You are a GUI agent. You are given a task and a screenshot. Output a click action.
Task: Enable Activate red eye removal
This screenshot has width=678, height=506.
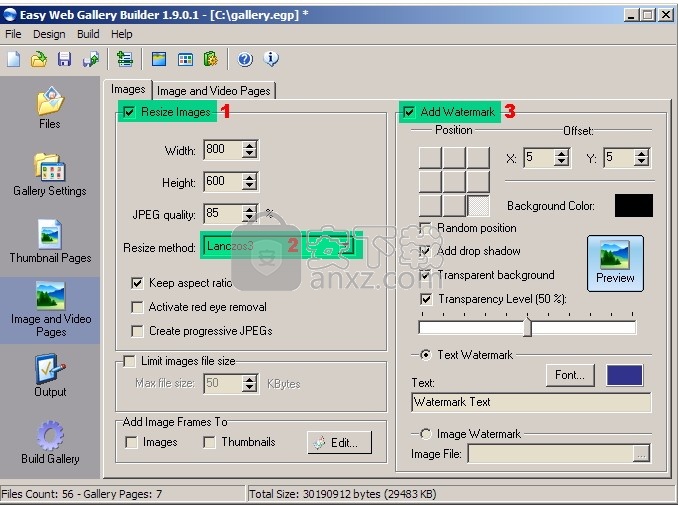click(x=137, y=307)
